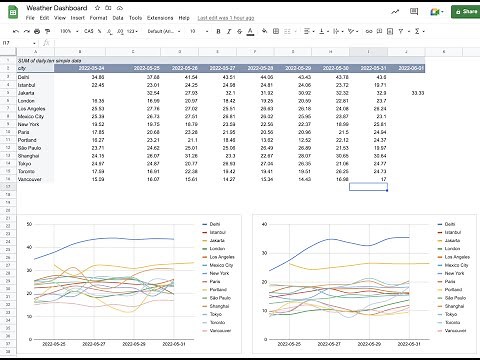The width and height of the screenshot is (480, 360).
Task: Format selection as percent
Action: [100, 31]
